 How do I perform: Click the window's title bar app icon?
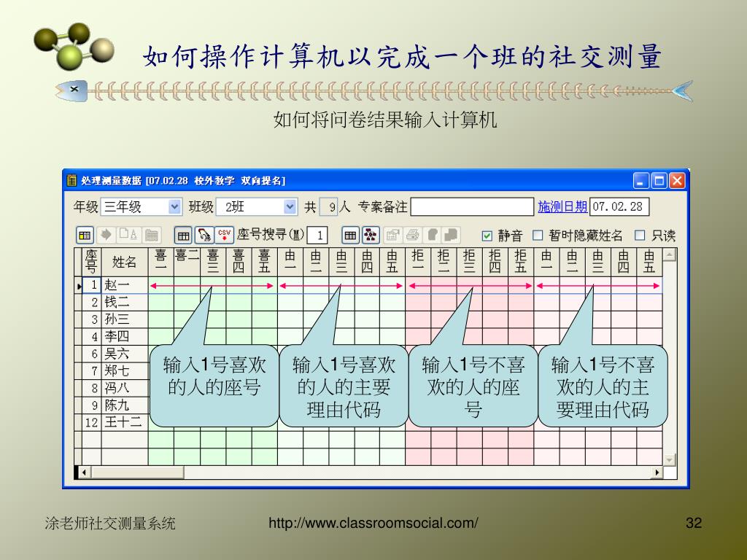71,181
